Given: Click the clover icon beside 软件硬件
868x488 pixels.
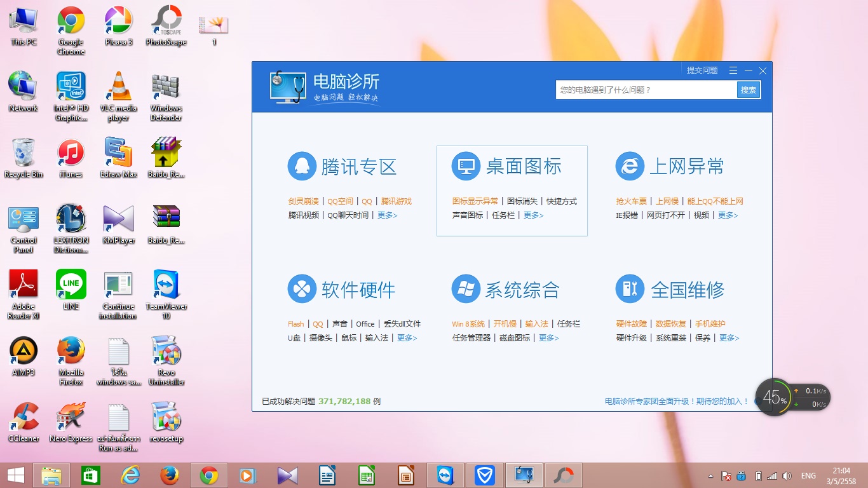Looking at the screenshot, I should point(302,289).
